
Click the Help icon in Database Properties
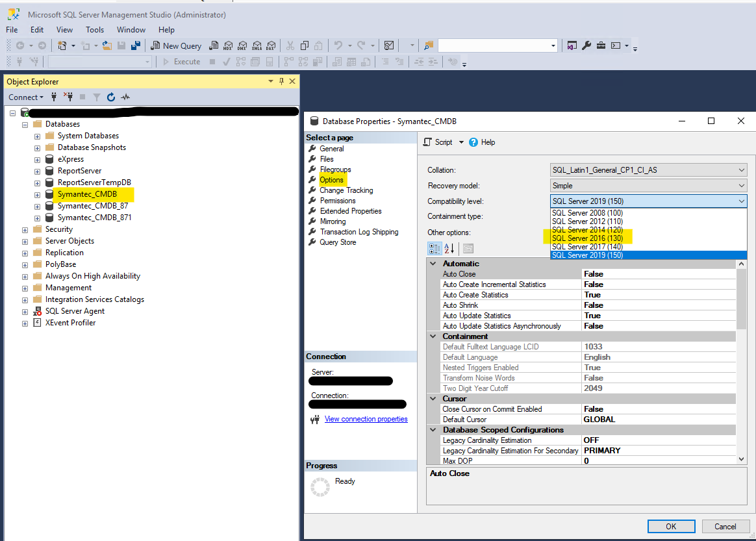473,142
